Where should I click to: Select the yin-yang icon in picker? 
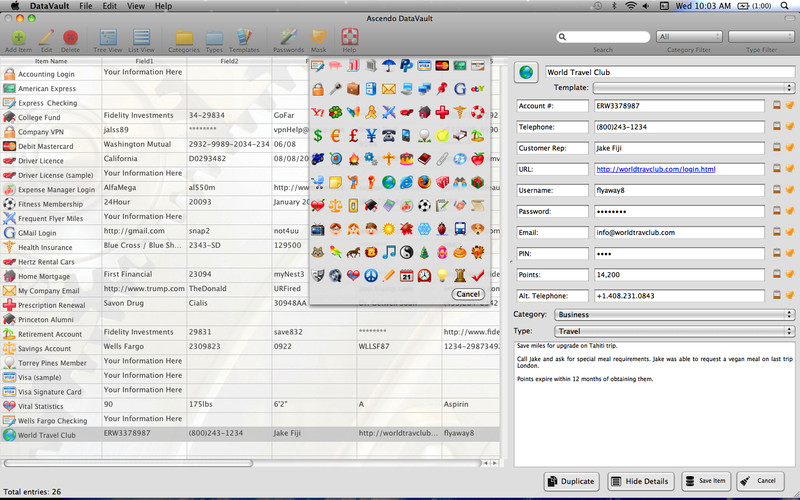(406, 252)
